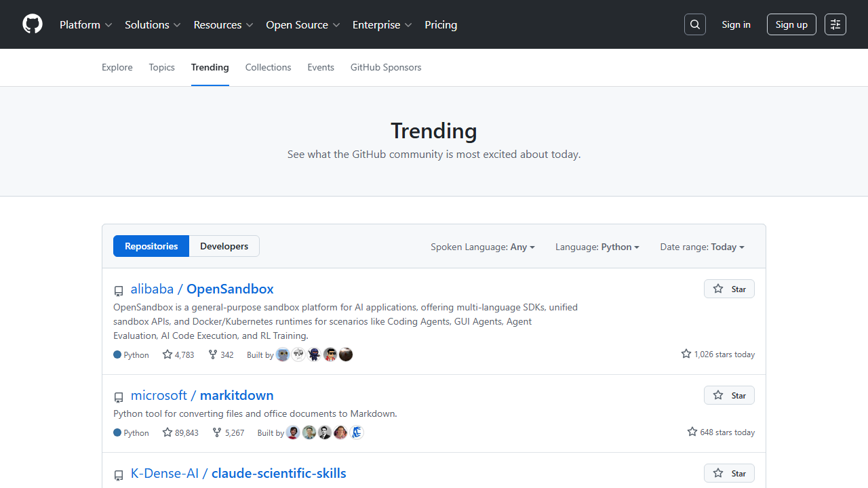The height and width of the screenshot is (488, 868).
Task: Click '648 stars today' text
Action: tap(721, 432)
